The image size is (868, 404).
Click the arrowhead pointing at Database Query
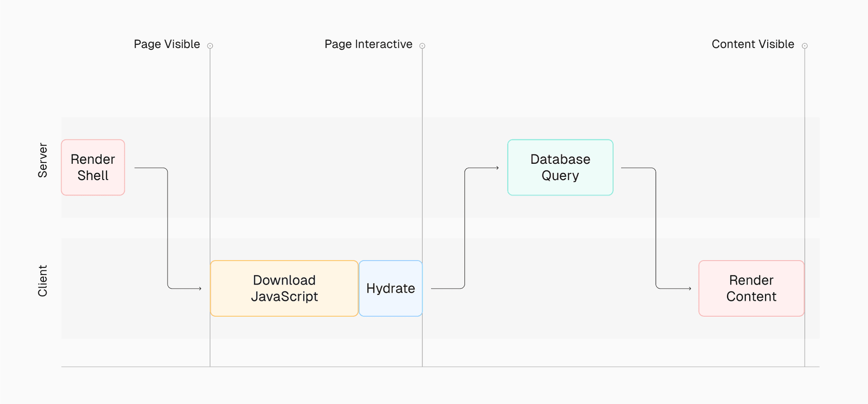point(497,168)
